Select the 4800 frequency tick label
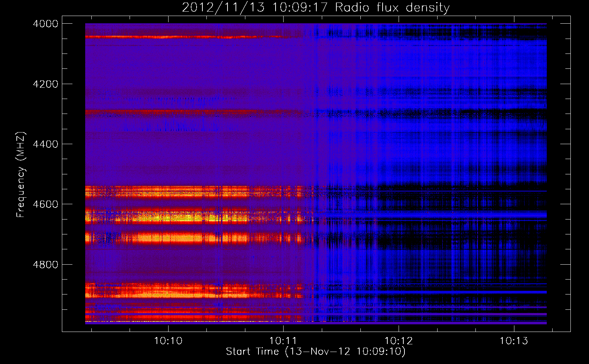 [x=46, y=264]
